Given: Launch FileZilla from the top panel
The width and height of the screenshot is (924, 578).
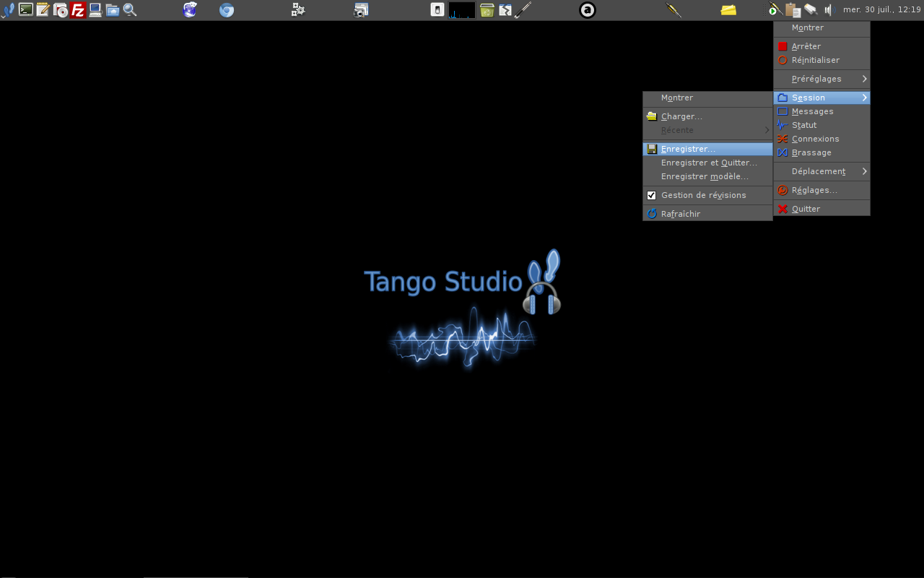Looking at the screenshot, I should click(78, 10).
